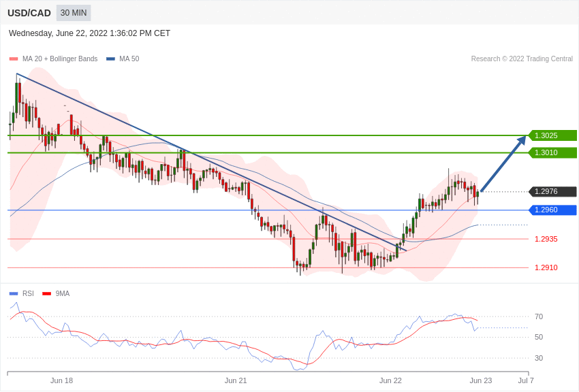Select the 1.2976 current price label
Screen dimensions: 579x392
click(x=553, y=191)
